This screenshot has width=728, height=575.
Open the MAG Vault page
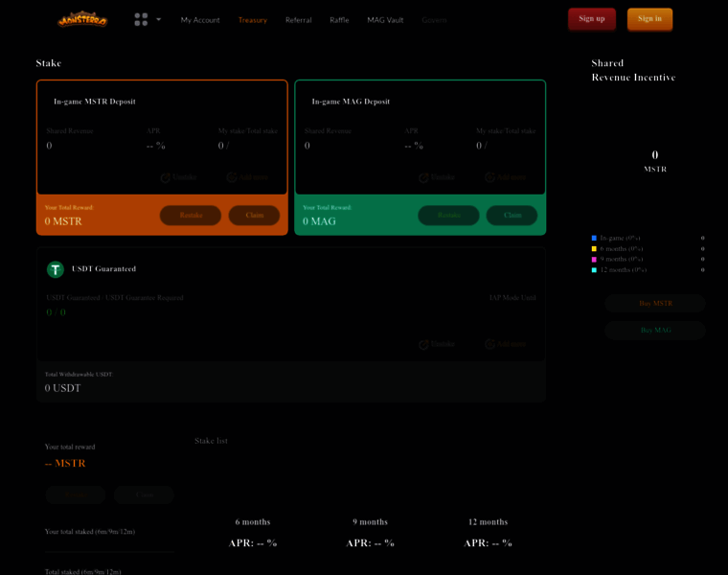(x=385, y=20)
